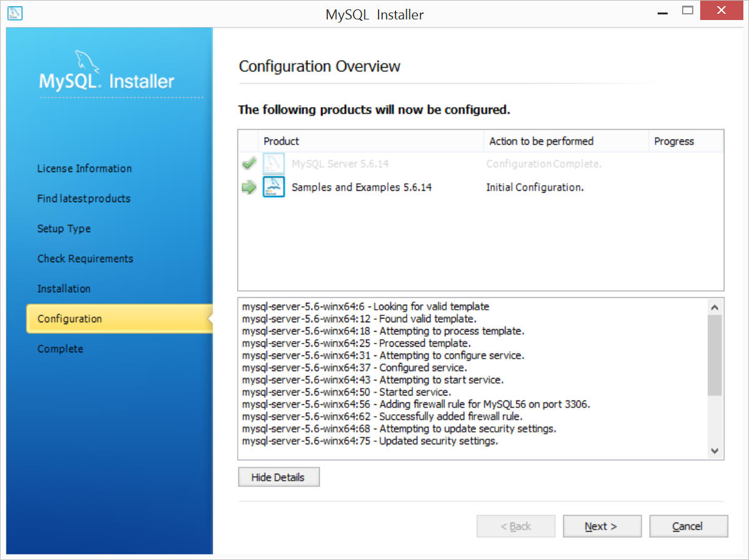Click the Hide Details button

coord(279,477)
